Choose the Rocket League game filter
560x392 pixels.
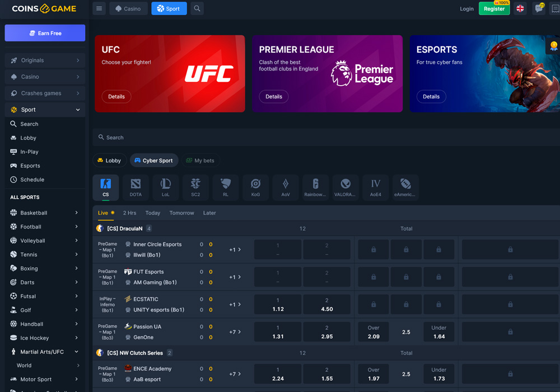pyautogui.click(x=225, y=187)
